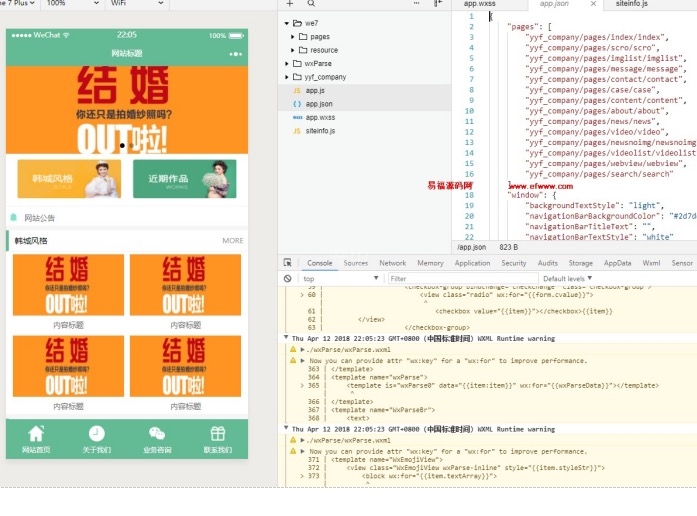Expand the wxParse folder

[x=286, y=63]
